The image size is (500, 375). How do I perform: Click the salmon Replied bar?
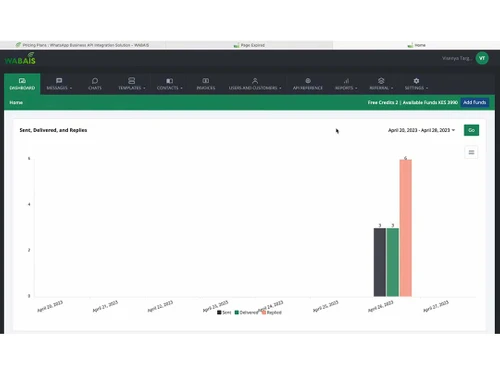pos(406,228)
